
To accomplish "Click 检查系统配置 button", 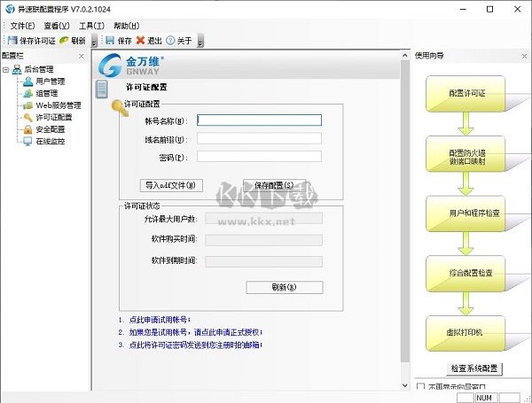I will click(x=474, y=368).
